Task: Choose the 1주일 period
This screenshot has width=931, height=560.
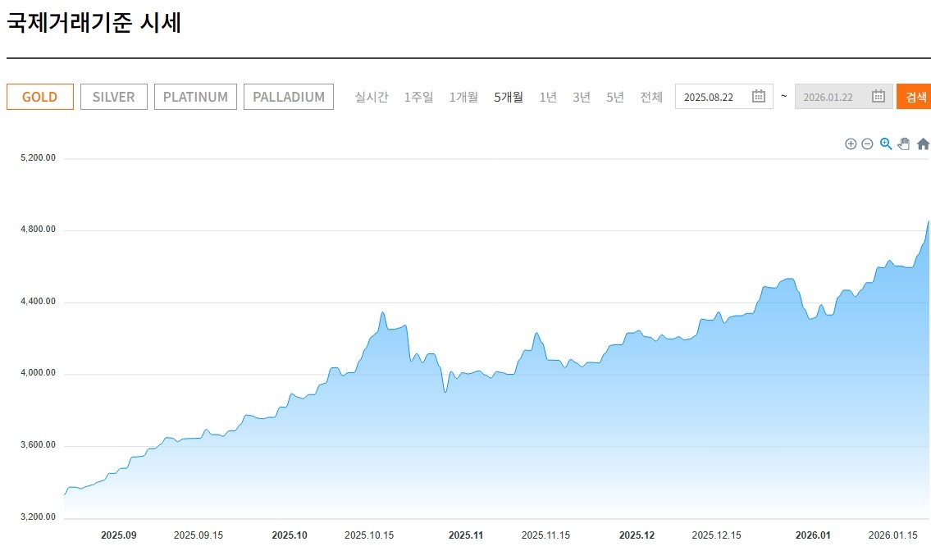Action: [418, 97]
